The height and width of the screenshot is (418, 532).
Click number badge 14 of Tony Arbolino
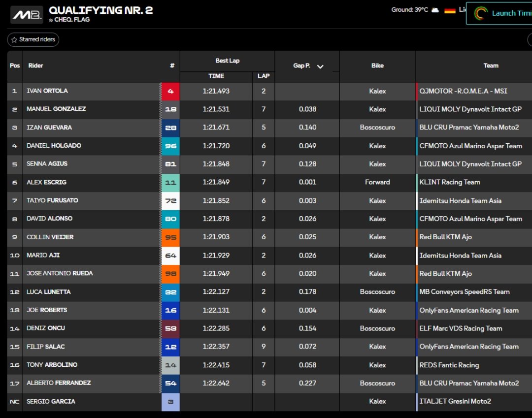[170, 365]
